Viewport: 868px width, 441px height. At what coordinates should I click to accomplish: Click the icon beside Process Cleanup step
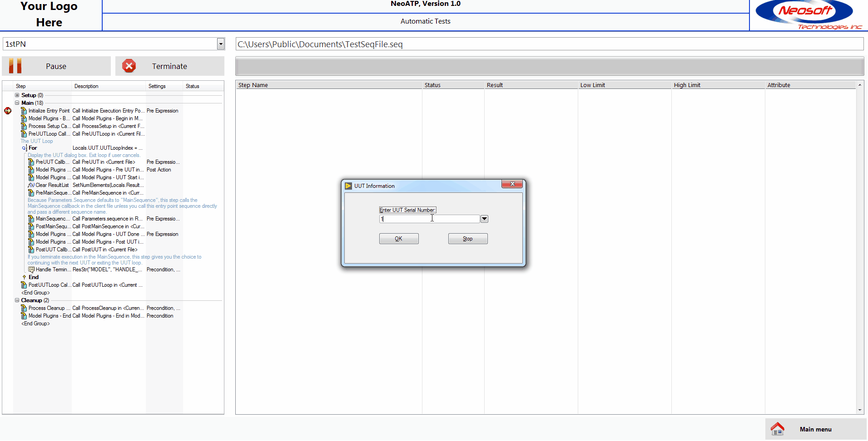pyautogui.click(x=25, y=308)
